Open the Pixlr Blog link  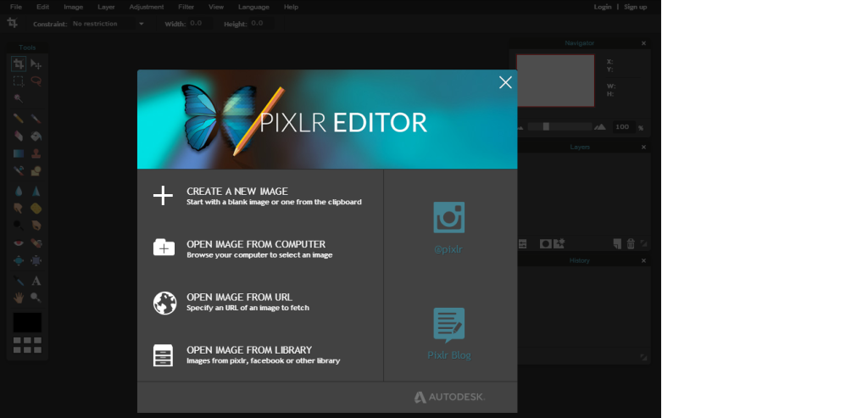449,334
